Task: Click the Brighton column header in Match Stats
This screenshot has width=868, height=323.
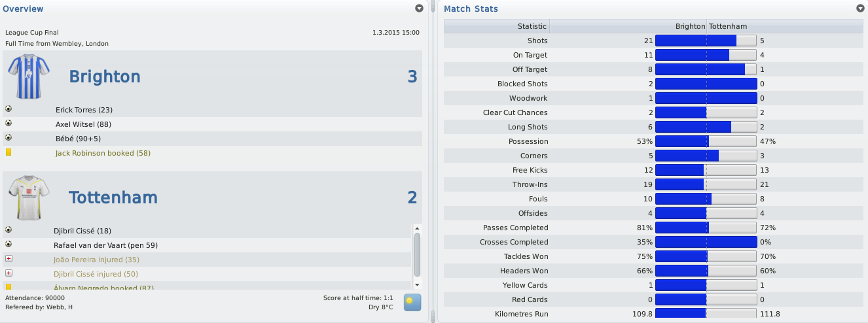Action: pos(690,26)
